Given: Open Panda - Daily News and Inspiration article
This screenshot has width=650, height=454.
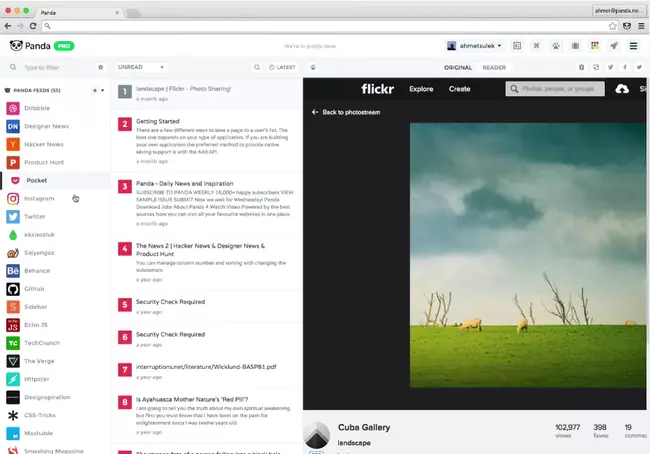Looking at the screenshot, I should (184, 183).
